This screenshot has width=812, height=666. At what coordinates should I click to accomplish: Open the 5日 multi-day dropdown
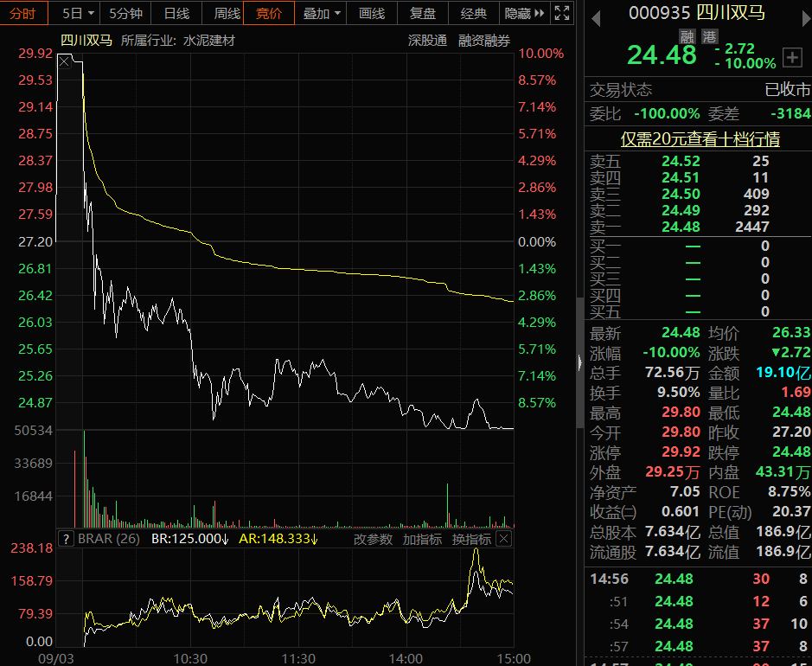tap(78, 13)
